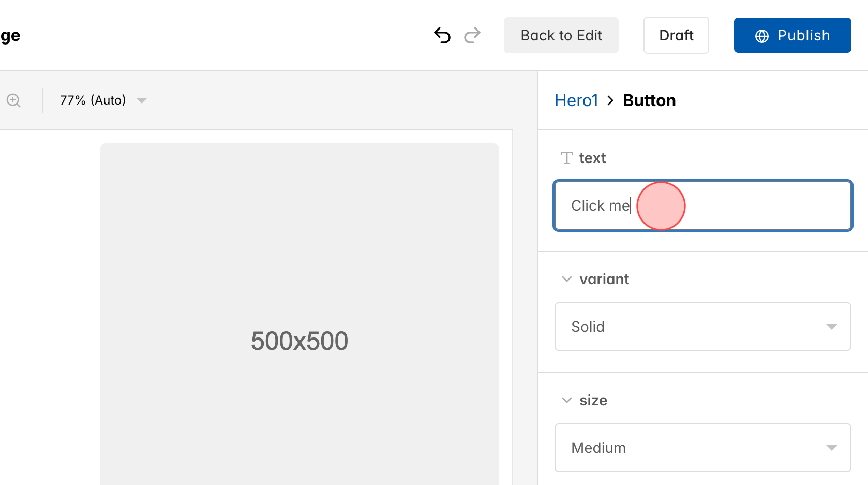The width and height of the screenshot is (868, 485).
Task: Click inside the Click me text field
Action: 702,205
